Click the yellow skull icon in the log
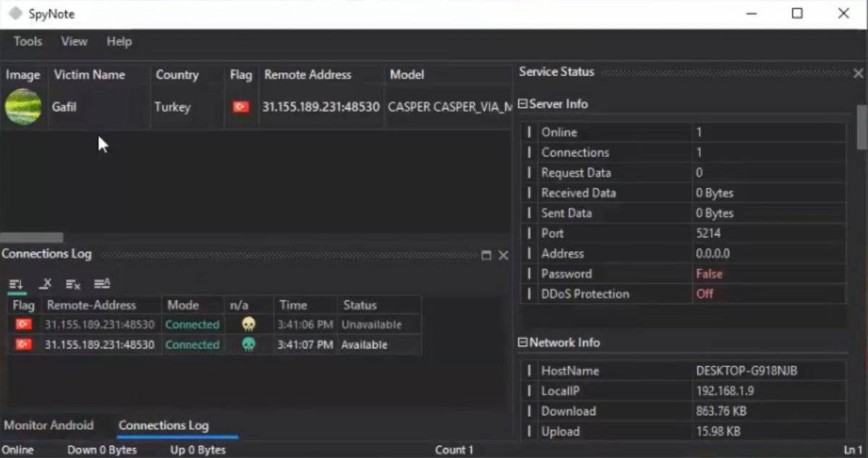The height and width of the screenshot is (458, 868). pyautogui.click(x=248, y=325)
